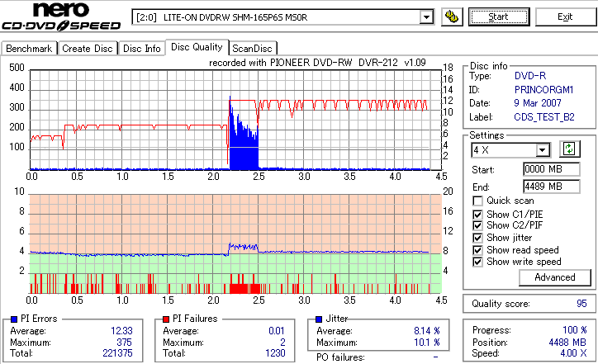Open the drive selection dropdown arrow
This screenshot has width=598, height=364.
[x=426, y=17]
